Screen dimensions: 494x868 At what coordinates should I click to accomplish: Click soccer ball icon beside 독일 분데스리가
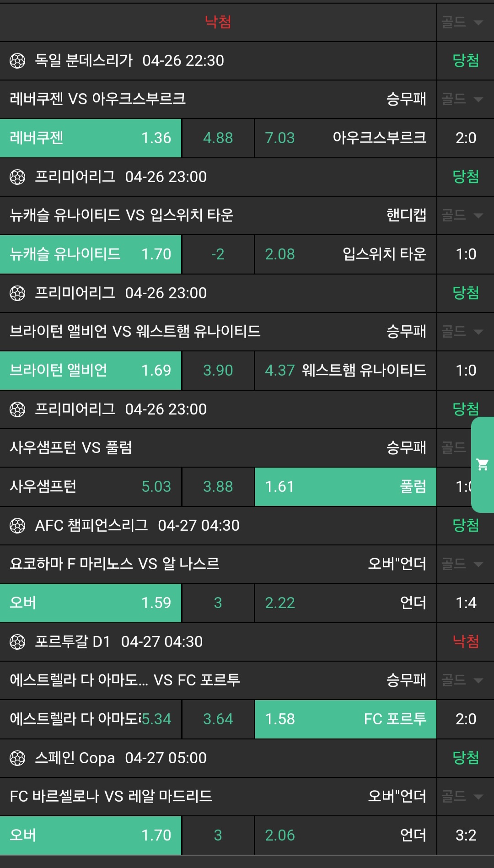17,60
